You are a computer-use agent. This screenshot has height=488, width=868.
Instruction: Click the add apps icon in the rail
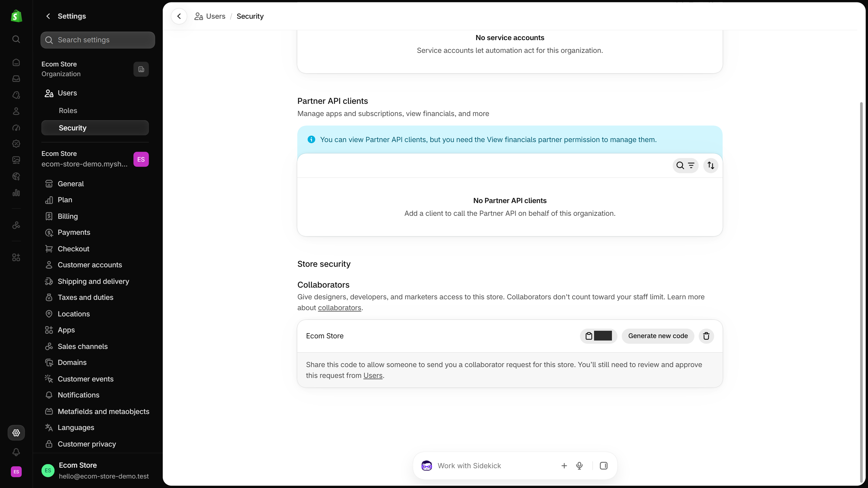point(16,258)
